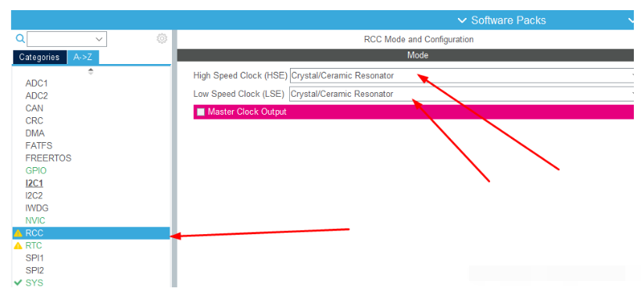The height and width of the screenshot is (292, 644).
Task: Select ADC1 in the peripheral list
Action: (x=37, y=84)
